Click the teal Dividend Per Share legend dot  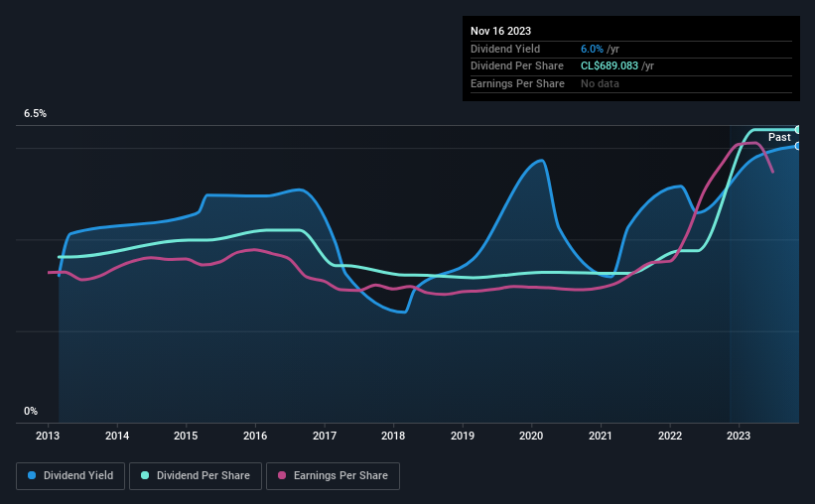(x=145, y=475)
